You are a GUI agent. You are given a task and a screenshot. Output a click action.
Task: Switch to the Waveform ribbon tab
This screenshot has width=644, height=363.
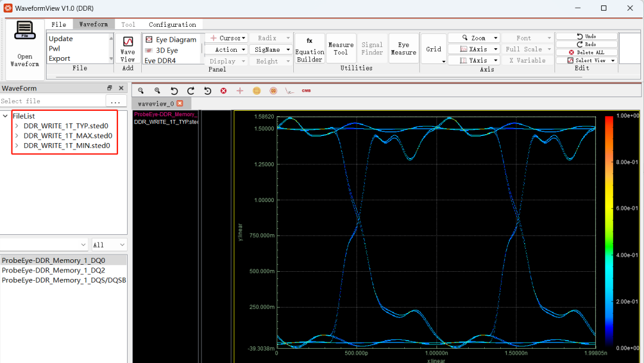coord(93,24)
